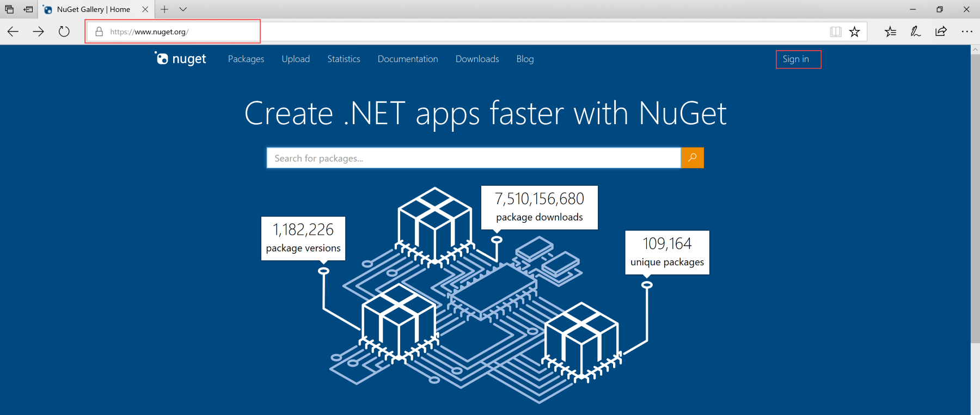980x415 pixels.
Task: Add page to favorites star
Action: (x=854, y=32)
